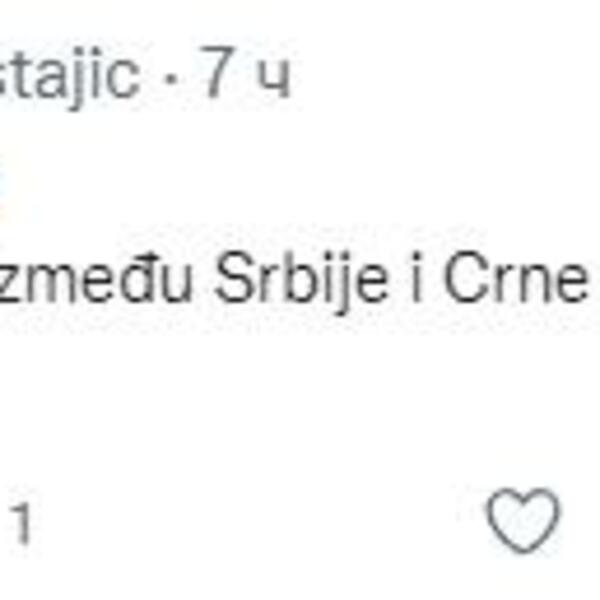Open the engagement counter showing 1

click(20, 524)
